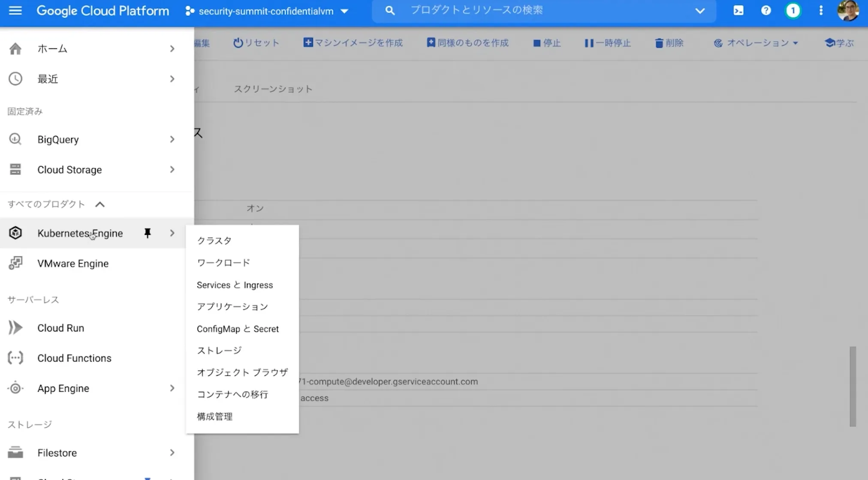The image size is (868, 480).
Task: Click the Home icon in the sidebar
Action: 15,48
